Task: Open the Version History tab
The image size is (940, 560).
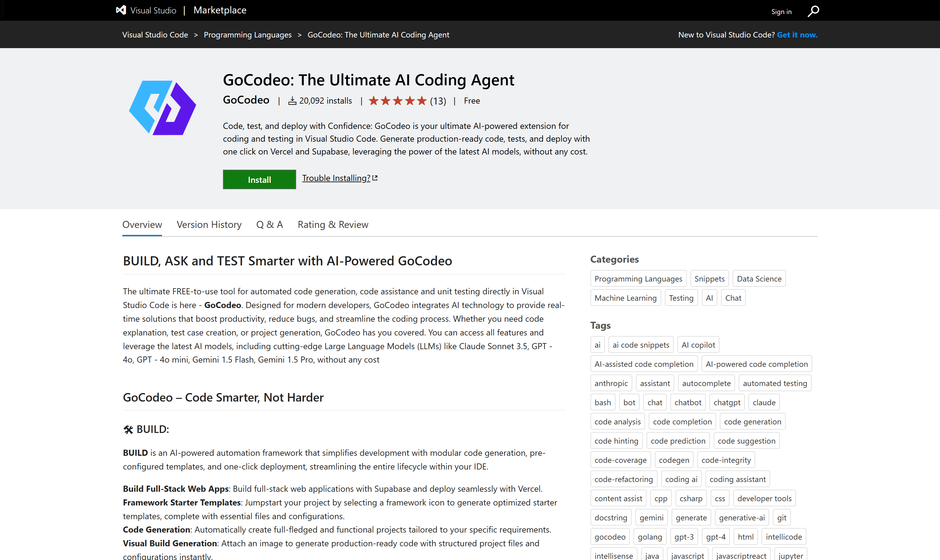Action: 209,225
